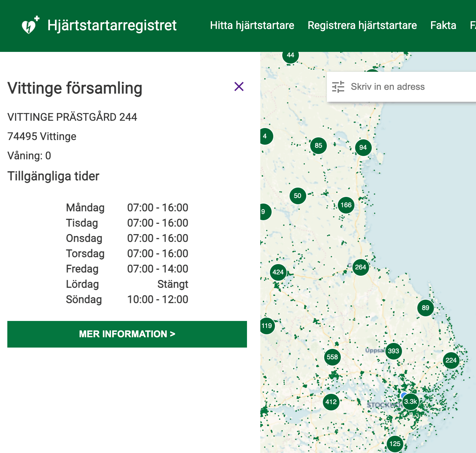Click the 89 cluster marker on coast

pyautogui.click(x=425, y=308)
